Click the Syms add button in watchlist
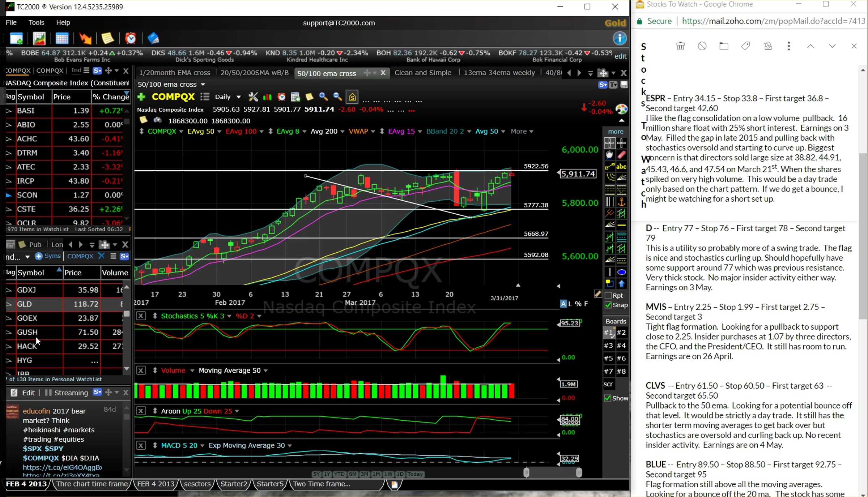The width and height of the screenshot is (868, 497). coord(48,256)
